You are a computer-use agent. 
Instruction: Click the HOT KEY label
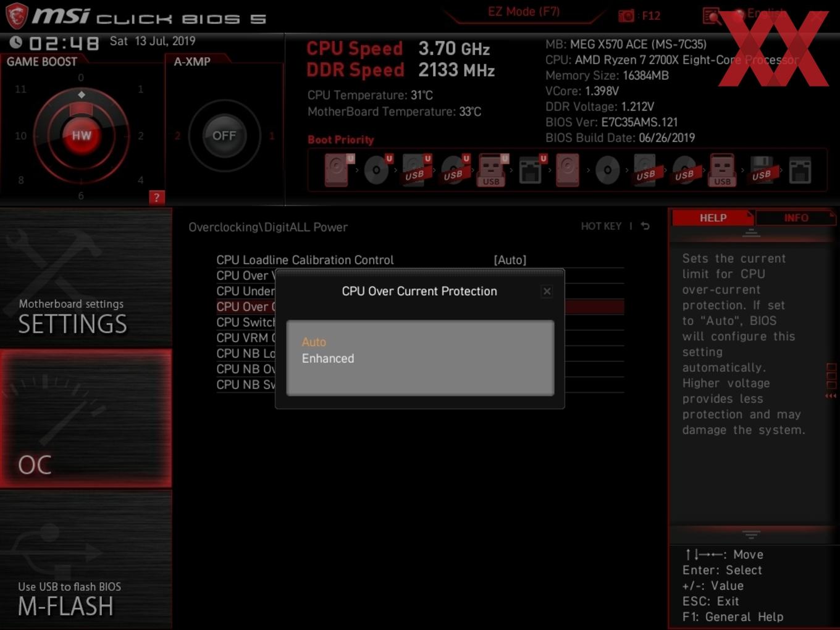601,226
